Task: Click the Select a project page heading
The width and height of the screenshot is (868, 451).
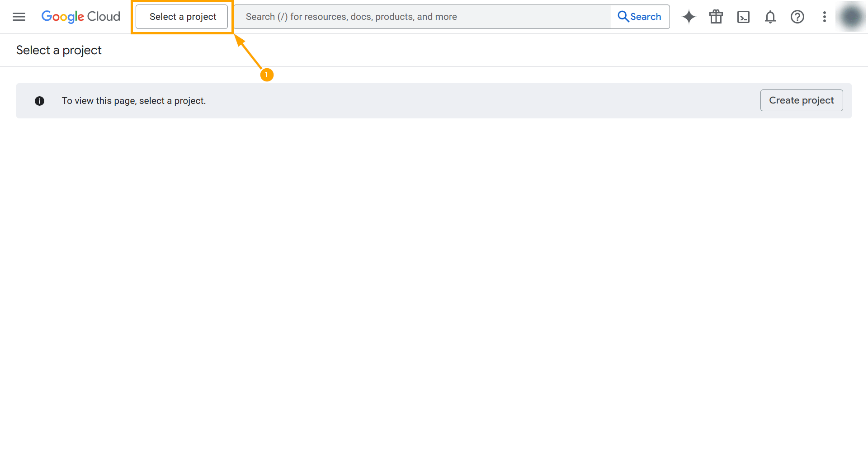Action: pyautogui.click(x=59, y=50)
